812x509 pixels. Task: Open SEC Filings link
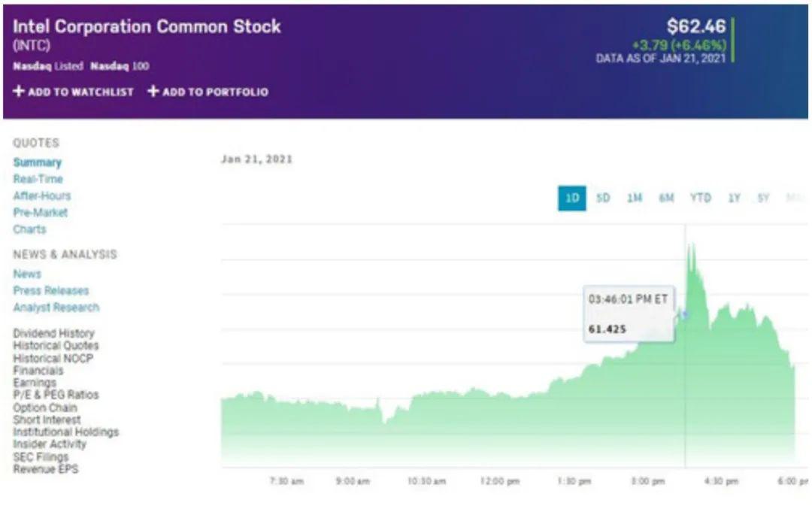[x=41, y=457]
